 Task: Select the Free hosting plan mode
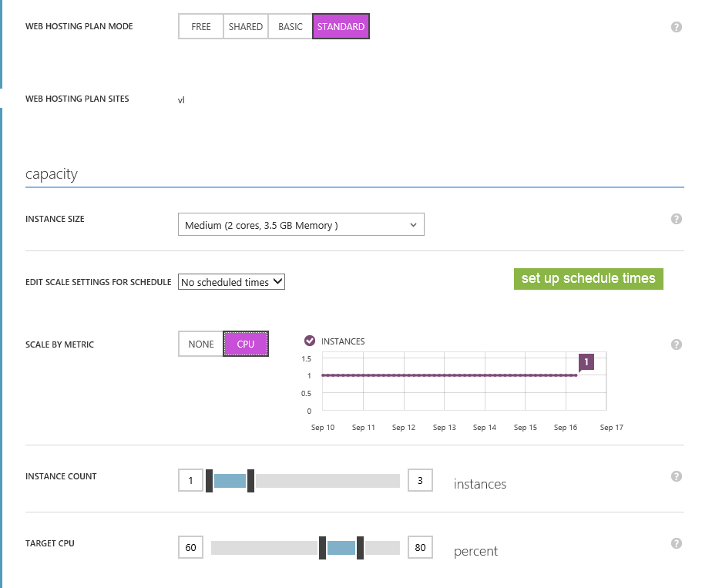click(x=201, y=26)
